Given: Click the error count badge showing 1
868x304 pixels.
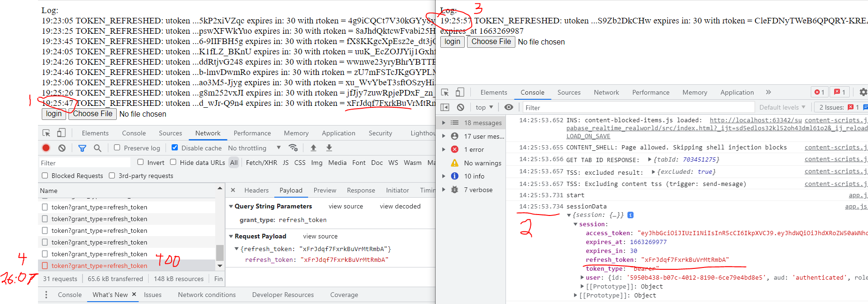Looking at the screenshot, I should click(820, 92).
